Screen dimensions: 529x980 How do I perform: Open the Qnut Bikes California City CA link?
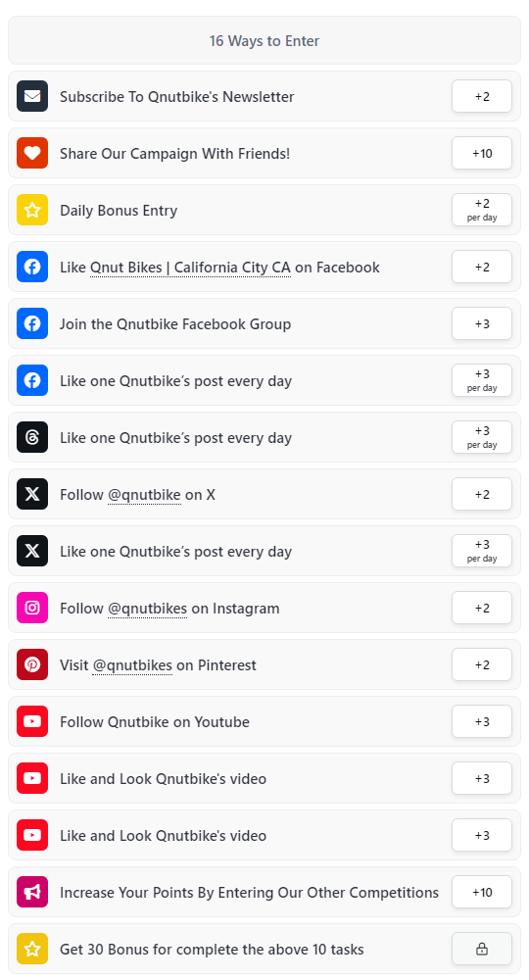pos(190,268)
